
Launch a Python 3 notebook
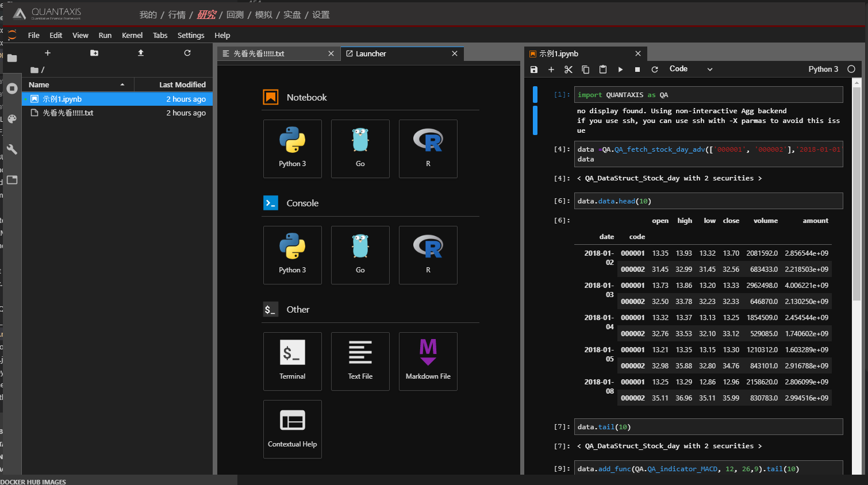tap(293, 149)
